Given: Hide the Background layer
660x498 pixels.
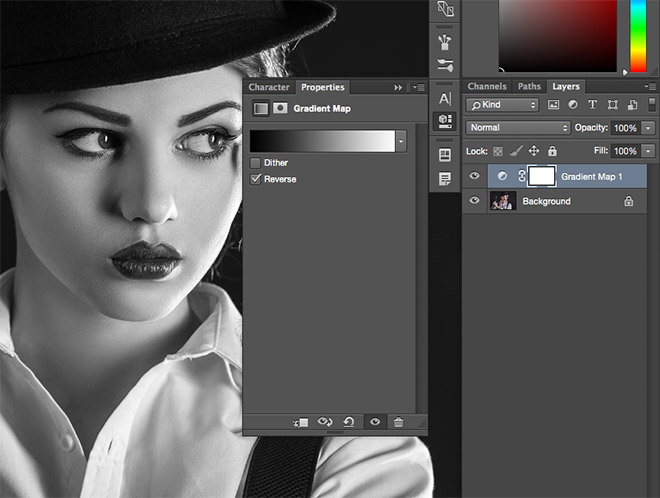Looking at the screenshot, I should tap(475, 201).
